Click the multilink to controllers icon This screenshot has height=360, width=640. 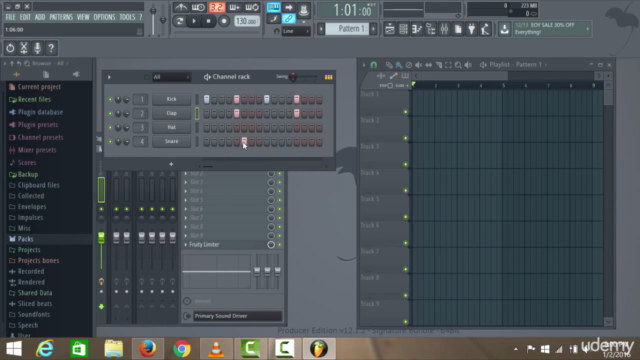tap(288, 19)
